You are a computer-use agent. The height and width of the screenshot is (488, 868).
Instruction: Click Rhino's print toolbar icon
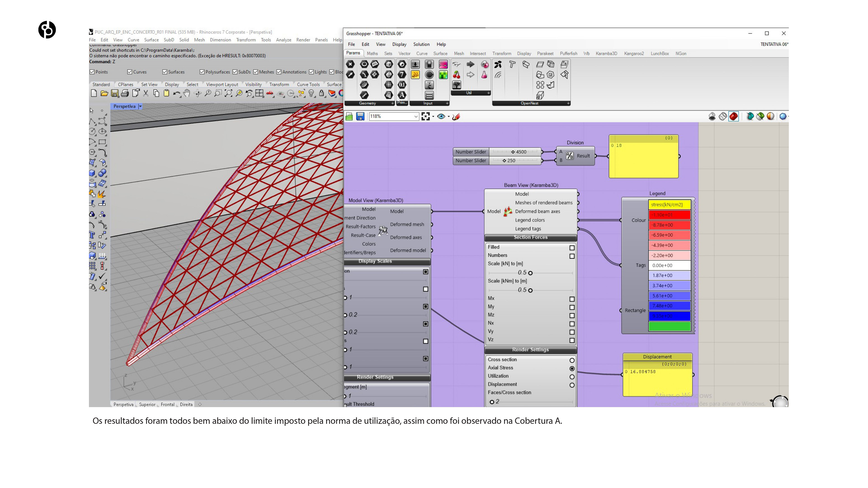[125, 93]
